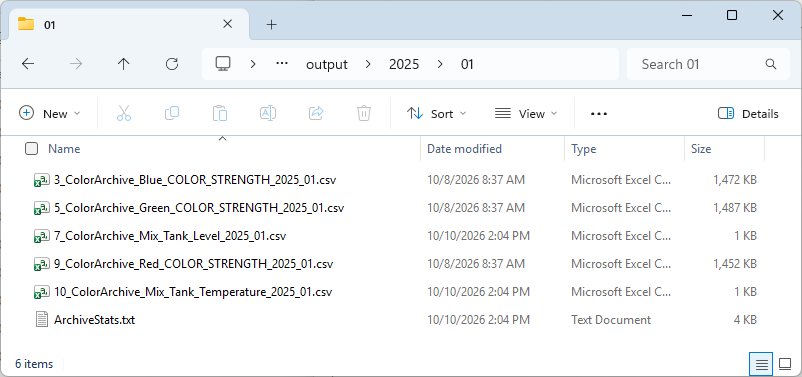This screenshot has height=377, width=802.
Task: Sort by Size column header
Action: pyautogui.click(x=701, y=149)
